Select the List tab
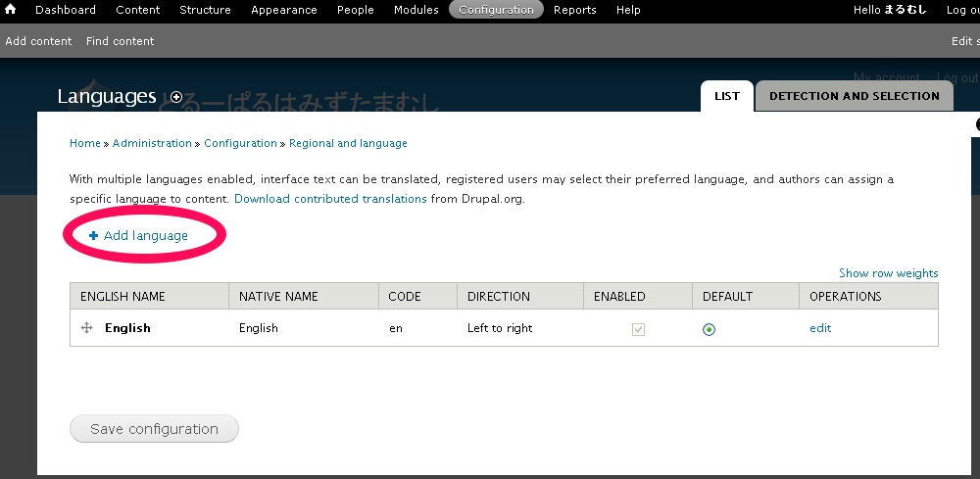 [x=726, y=96]
